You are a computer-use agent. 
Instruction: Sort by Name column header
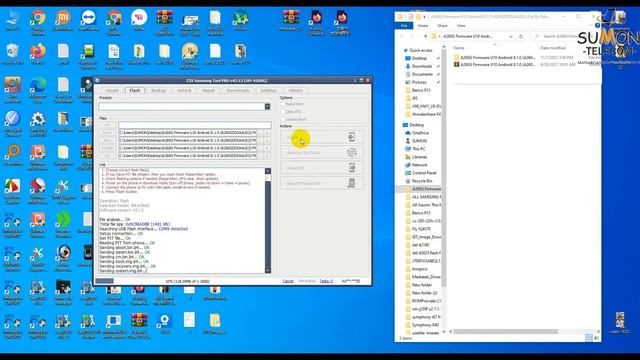click(459, 48)
